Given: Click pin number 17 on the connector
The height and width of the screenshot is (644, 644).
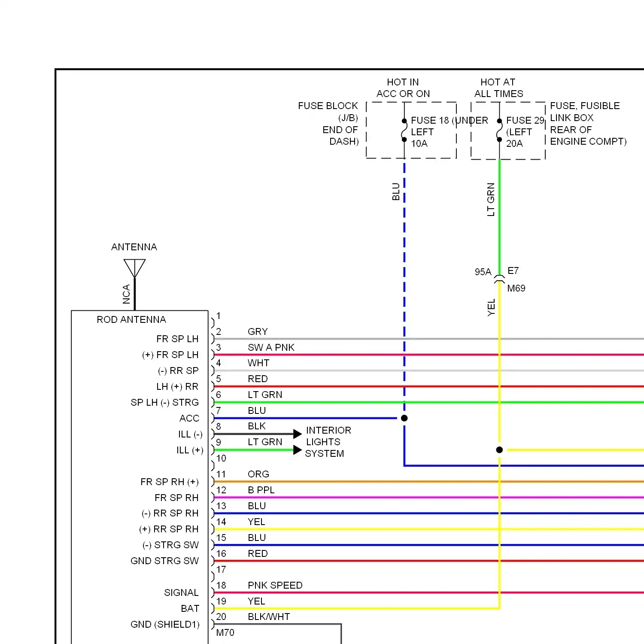Looking at the screenshot, I should [x=221, y=569].
